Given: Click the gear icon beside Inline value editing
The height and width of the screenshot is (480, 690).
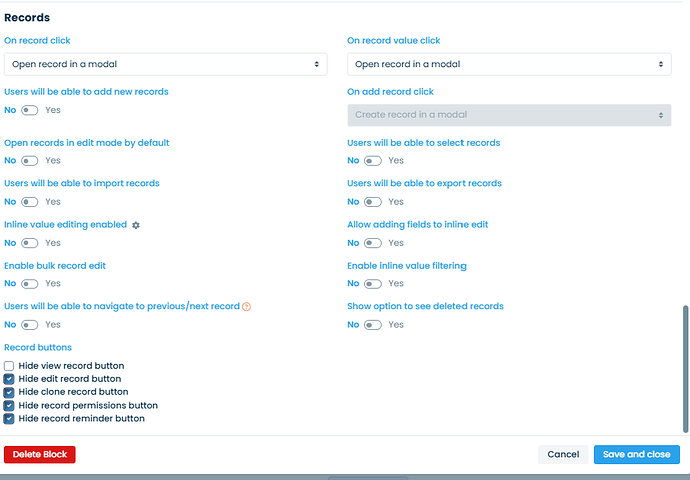Looking at the screenshot, I should point(136,225).
